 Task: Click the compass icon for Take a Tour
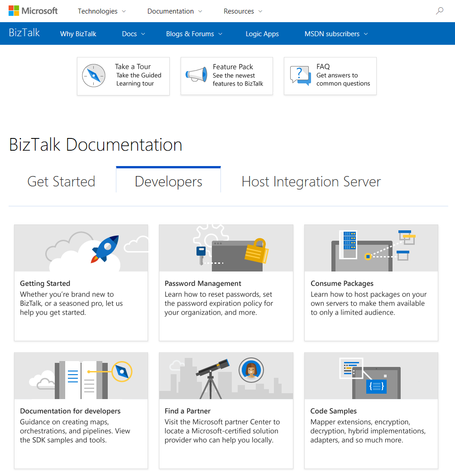(x=94, y=76)
